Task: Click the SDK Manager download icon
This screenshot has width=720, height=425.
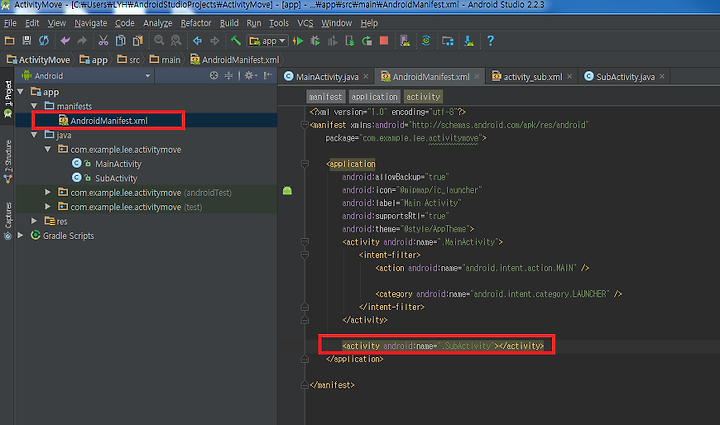Action: point(469,41)
